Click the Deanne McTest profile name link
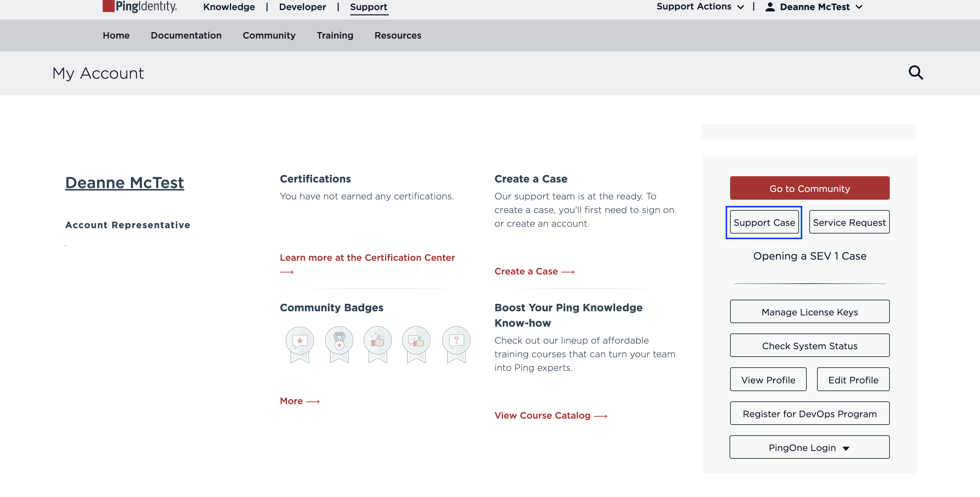Screen dimensions: 980x497 click(x=124, y=182)
